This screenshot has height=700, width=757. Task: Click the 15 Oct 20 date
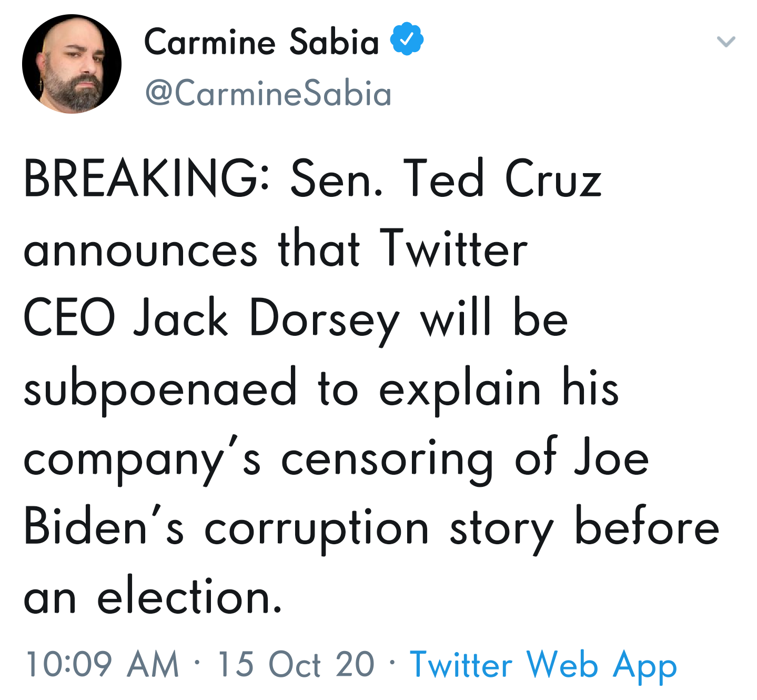pos(296,663)
